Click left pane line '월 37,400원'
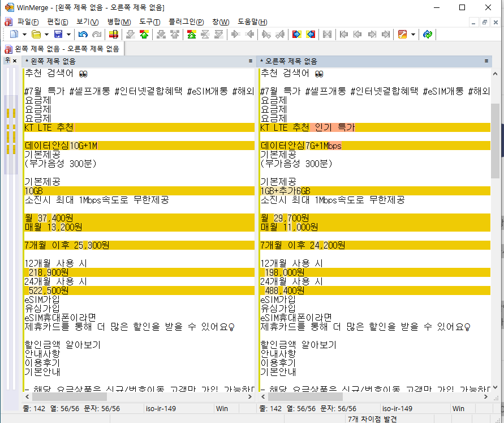The height and width of the screenshot is (423, 504). pyautogui.click(x=139, y=218)
